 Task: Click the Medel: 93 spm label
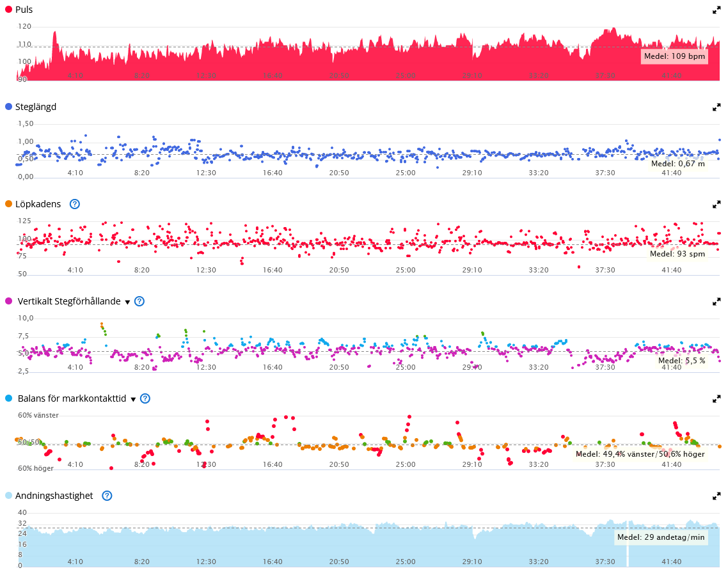point(677,254)
